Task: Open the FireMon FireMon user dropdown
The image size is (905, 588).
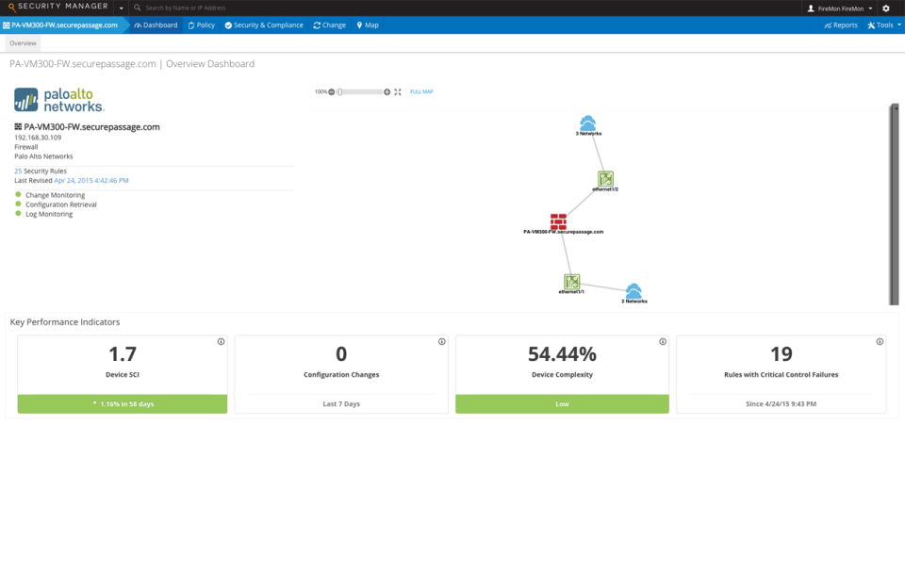Action: coord(839,8)
